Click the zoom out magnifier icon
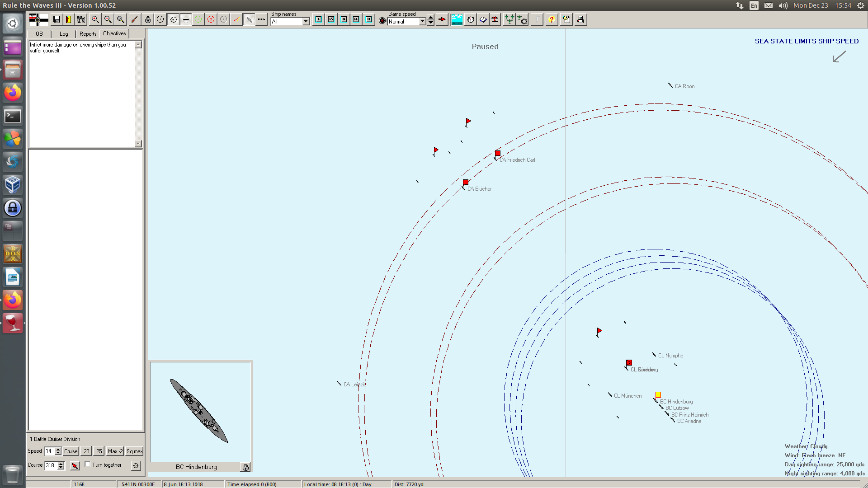868x488 pixels. tap(108, 19)
